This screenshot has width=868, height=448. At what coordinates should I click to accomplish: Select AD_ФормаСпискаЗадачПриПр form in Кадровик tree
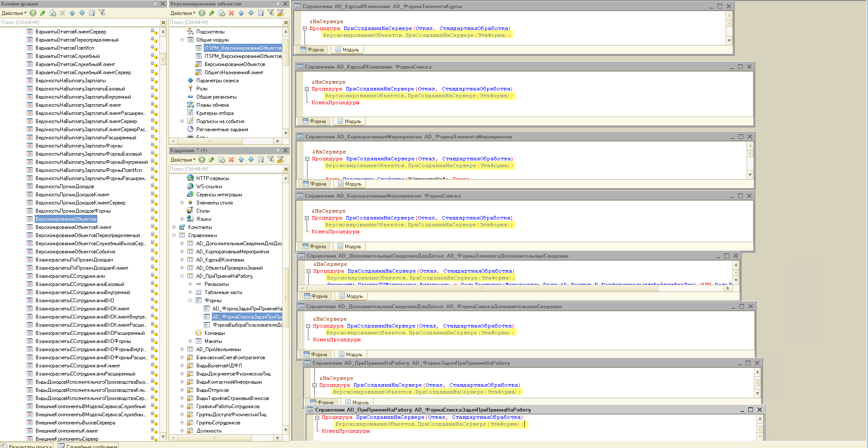click(x=247, y=317)
